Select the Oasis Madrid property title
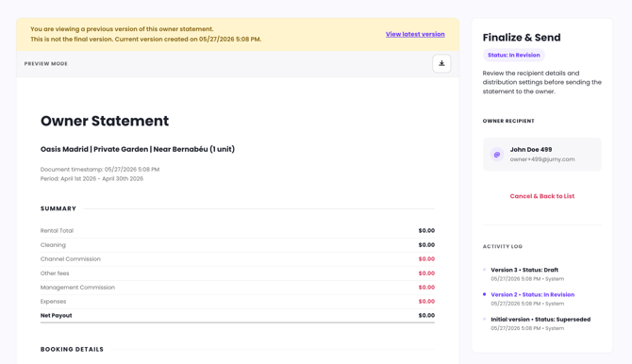Image resolution: width=632 pixels, height=364 pixels. [x=138, y=149]
